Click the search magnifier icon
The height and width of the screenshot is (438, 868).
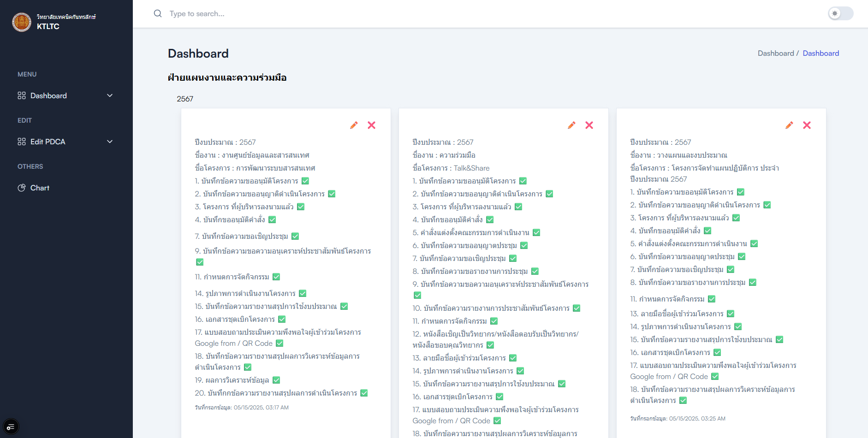(x=158, y=14)
